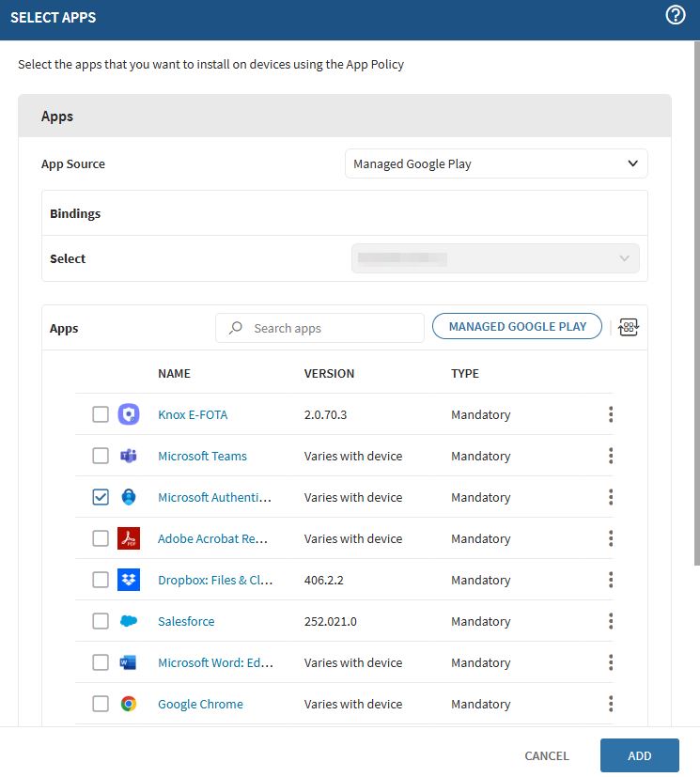Open the three-dot menu for Salesforce
The height and width of the screenshot is (777, 700).
pyautogui.click(x=611, y=621)
